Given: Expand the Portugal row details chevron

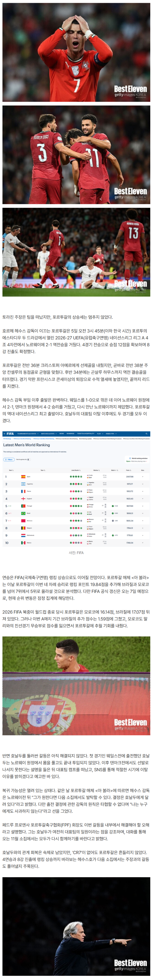Looking at the screenshot, I should coord(142,506).
